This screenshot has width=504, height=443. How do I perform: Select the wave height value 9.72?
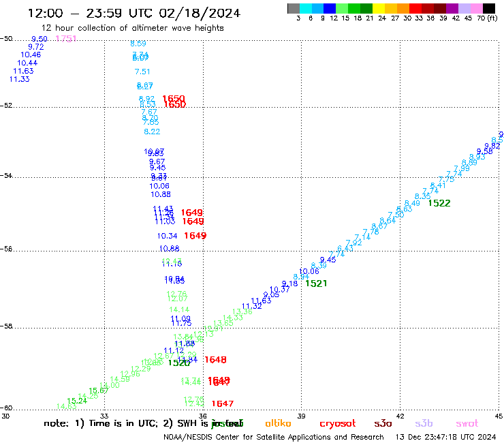pyautogui.click(x=36, y=47)
